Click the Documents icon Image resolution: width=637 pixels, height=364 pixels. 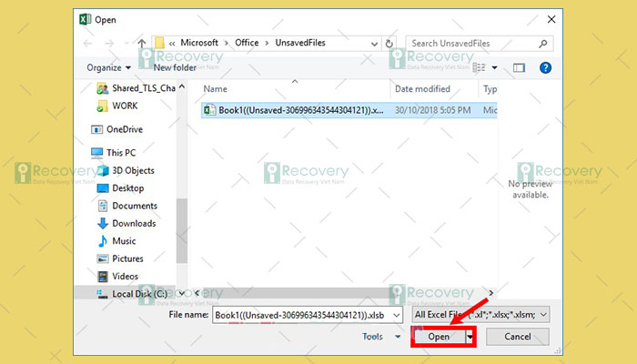click(103, 206)
